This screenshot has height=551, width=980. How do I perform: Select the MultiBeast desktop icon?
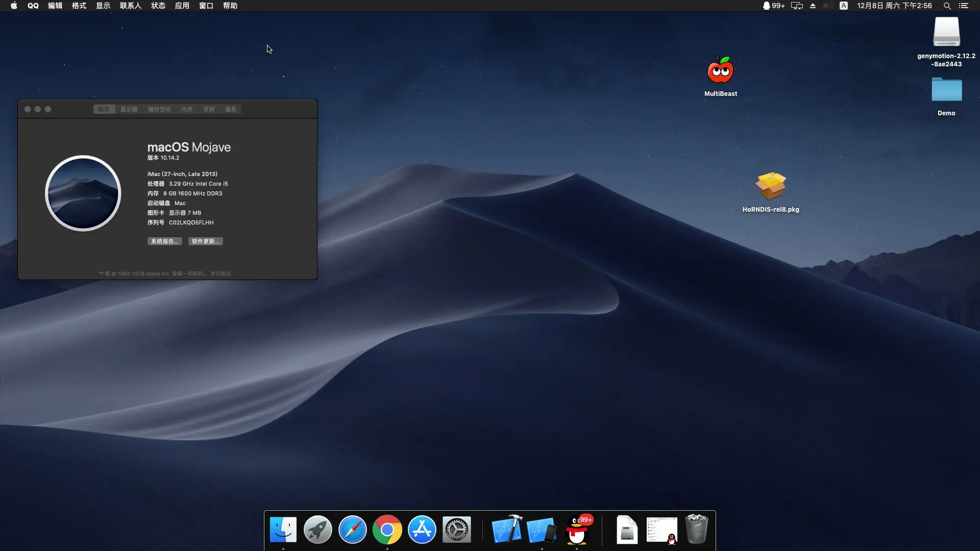click(x=720, y=71)
